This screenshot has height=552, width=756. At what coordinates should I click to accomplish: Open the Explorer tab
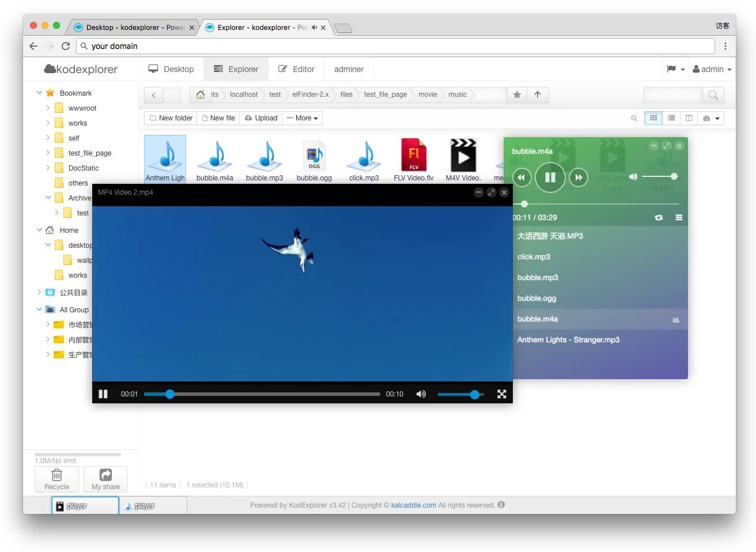tap(236, 69)
